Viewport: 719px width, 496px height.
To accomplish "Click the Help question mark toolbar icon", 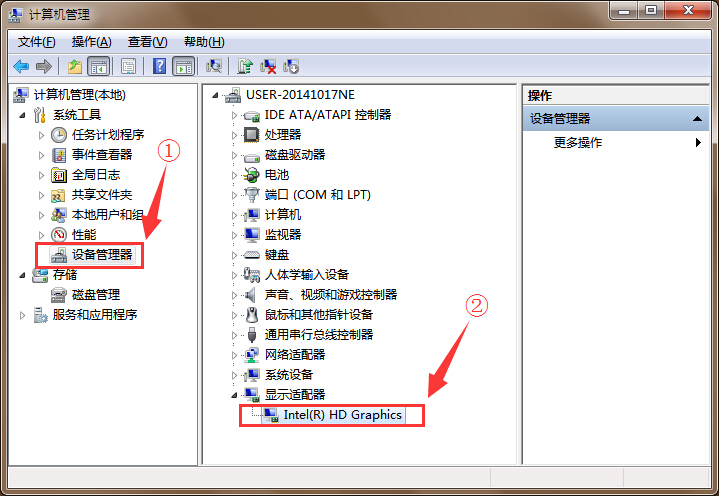I will [x=159, y=66].
